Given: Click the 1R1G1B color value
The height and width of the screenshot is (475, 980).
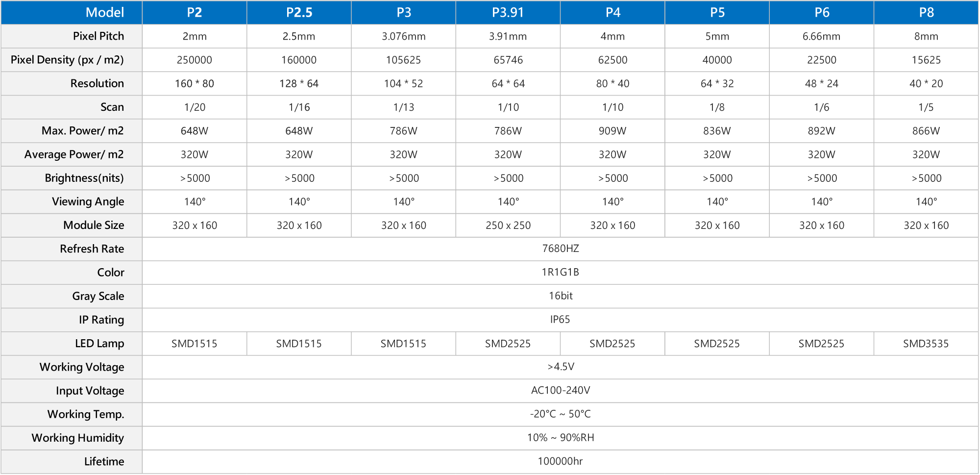Looking at the screenshot, I should tap(560, 273).
